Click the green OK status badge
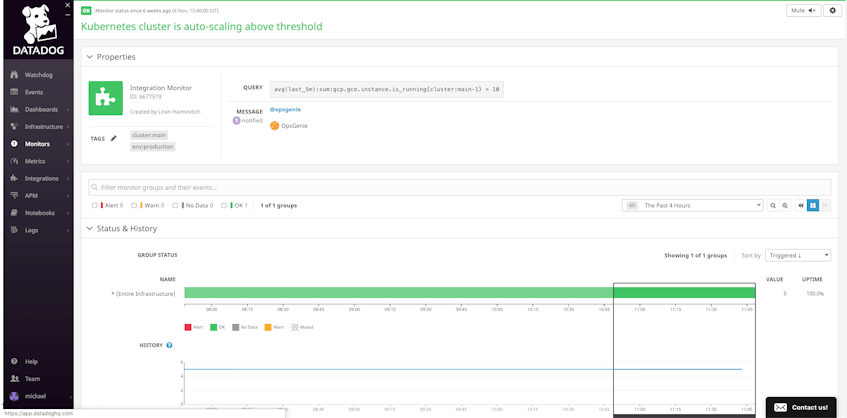847x418 pixels. pos(86,10)
